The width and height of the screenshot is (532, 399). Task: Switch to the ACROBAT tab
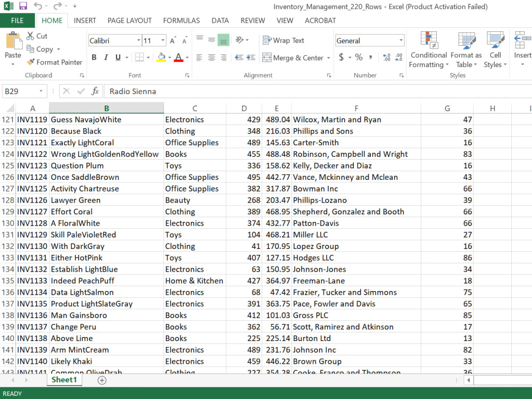320,20
